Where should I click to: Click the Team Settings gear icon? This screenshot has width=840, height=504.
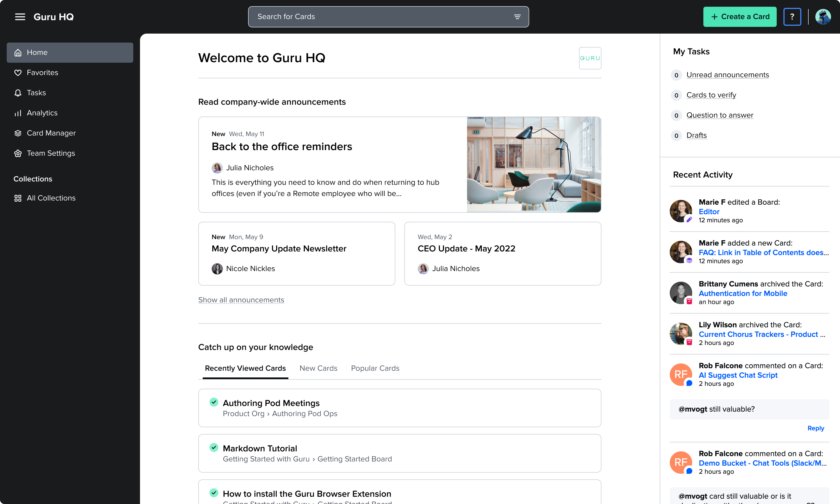click(18, 153)
